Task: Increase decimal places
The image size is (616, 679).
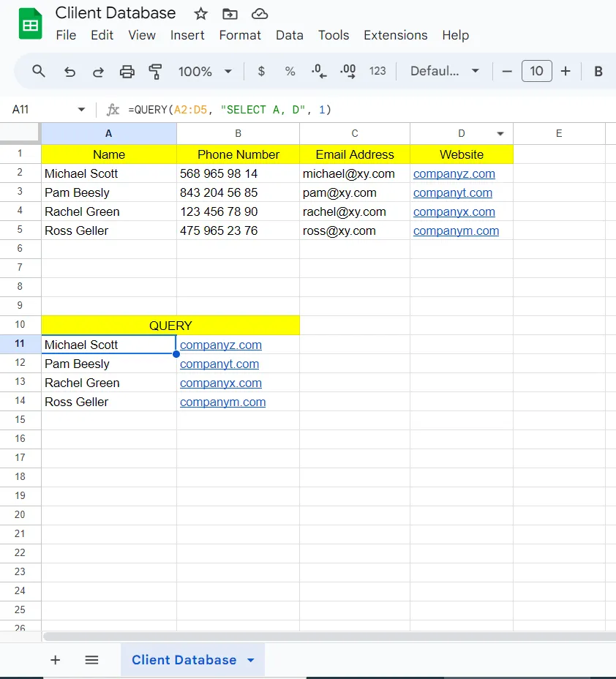Action: (x=348, y=71)
